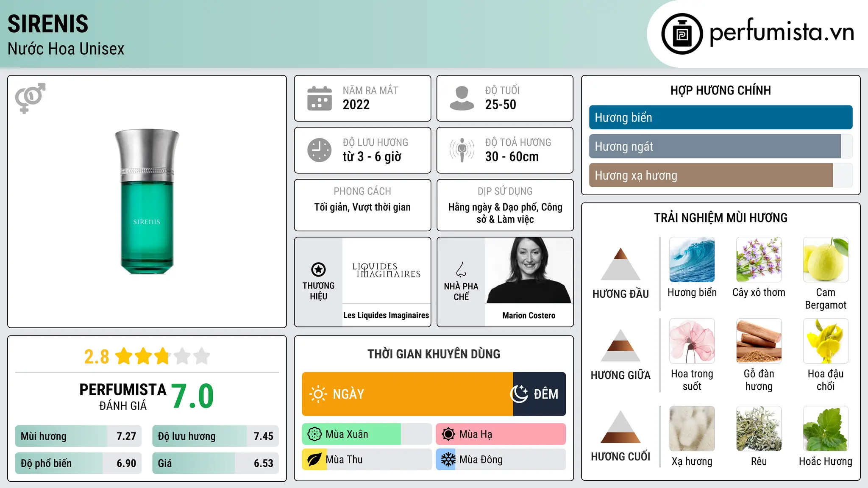
Task: Click the sun icon for Mùa Hạ
Action: point(448,434)
